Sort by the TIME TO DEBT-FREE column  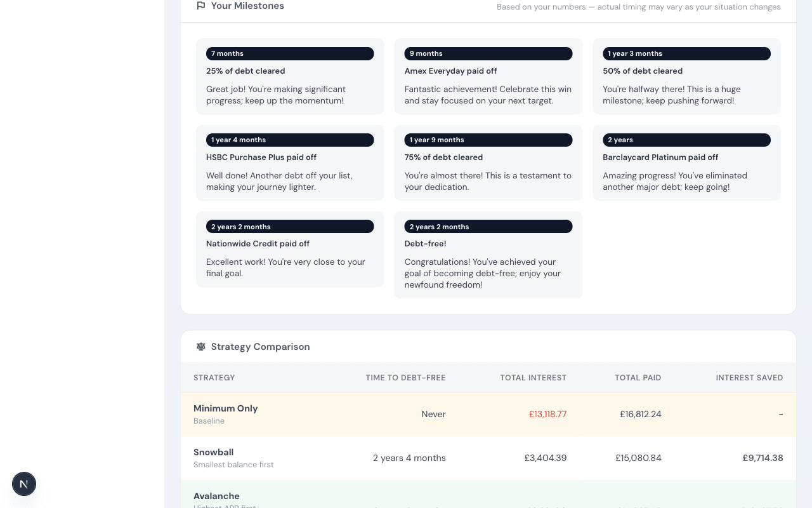405,377
